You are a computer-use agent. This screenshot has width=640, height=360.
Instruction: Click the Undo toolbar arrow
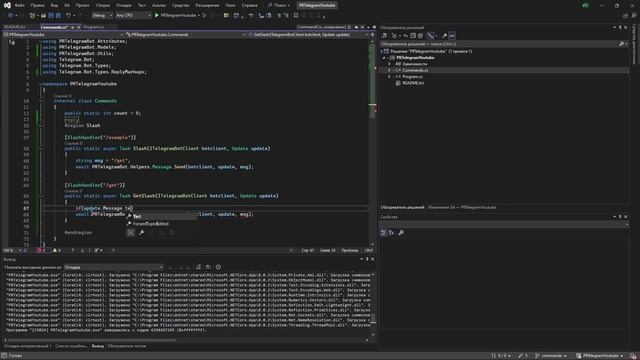pos(68,16)
